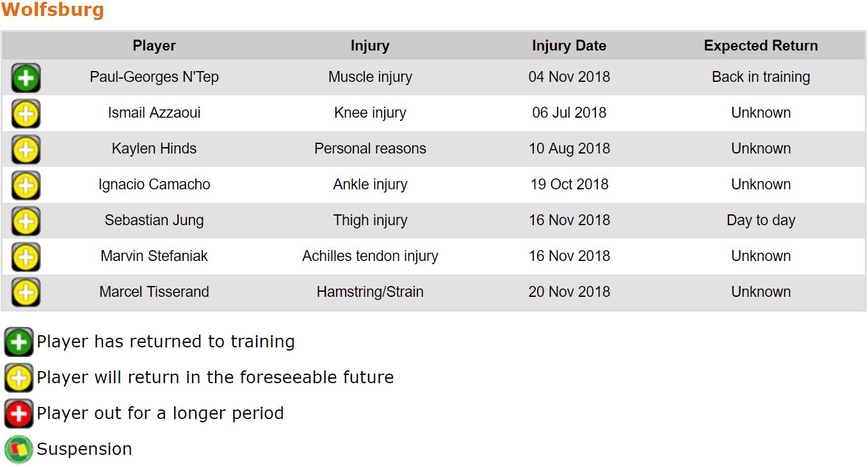Click yellow status icon beside Kaylen Hinds
The image size is (868, 467).
click(x=26, y=150)
